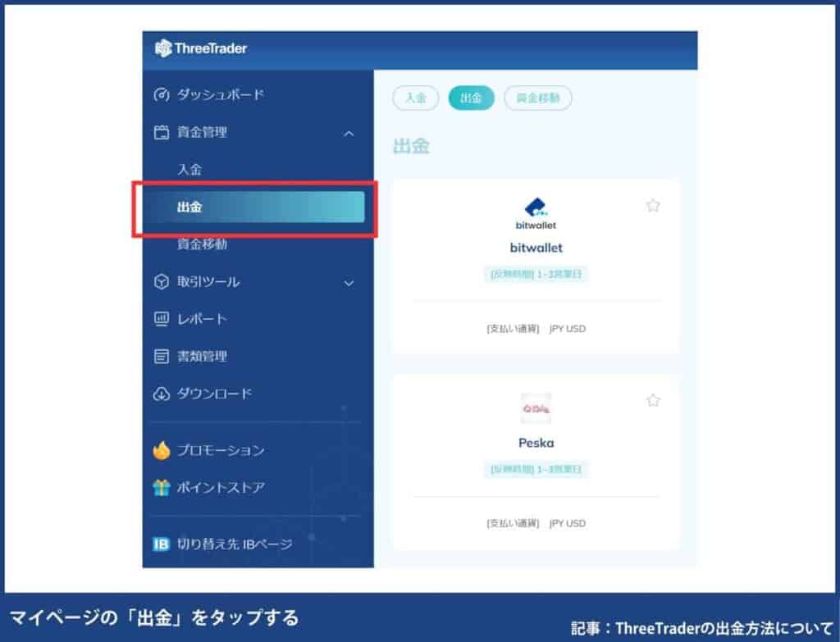Click the 書類管理 document icon
The image size is (840, 642).
point(162,356)
